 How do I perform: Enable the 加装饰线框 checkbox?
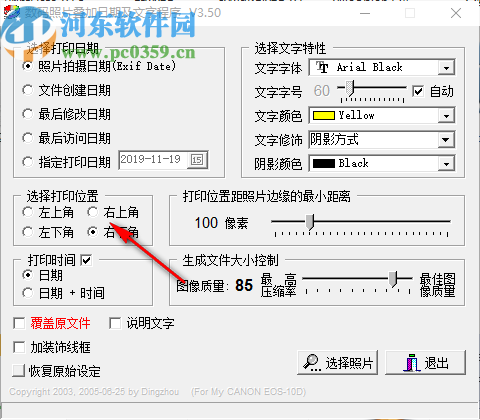click(19, 347)
